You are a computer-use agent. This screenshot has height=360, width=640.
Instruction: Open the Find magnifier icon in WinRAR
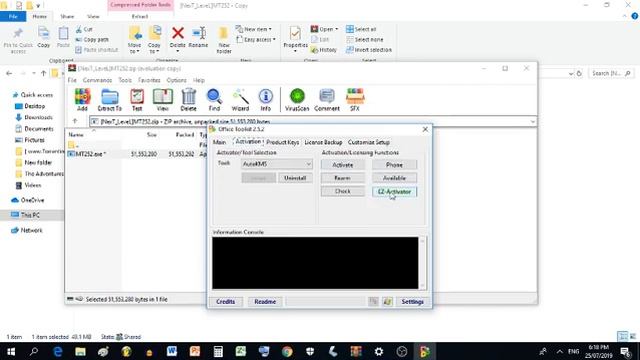point(214,100)
